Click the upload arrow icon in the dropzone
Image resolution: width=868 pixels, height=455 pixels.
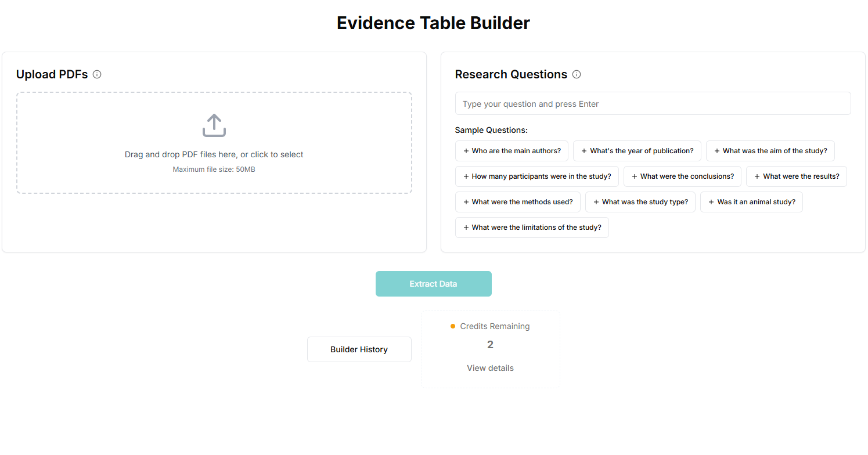point(214,125)
